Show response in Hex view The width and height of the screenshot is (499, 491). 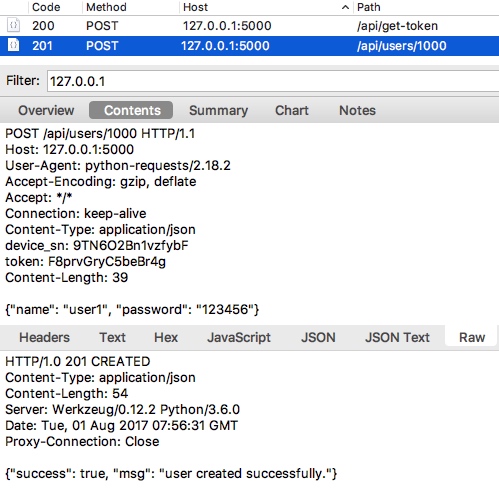pyautogui.click(x=166, y=337)
